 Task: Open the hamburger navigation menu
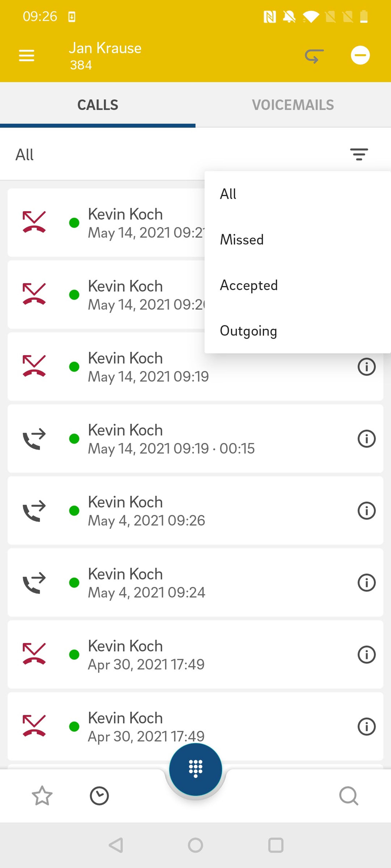click(26, 55)
